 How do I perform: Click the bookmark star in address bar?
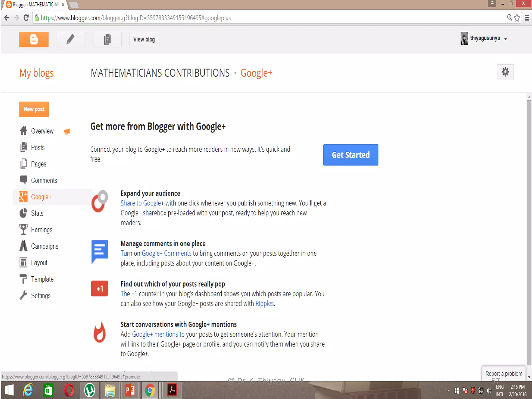[x=517, y=18]
